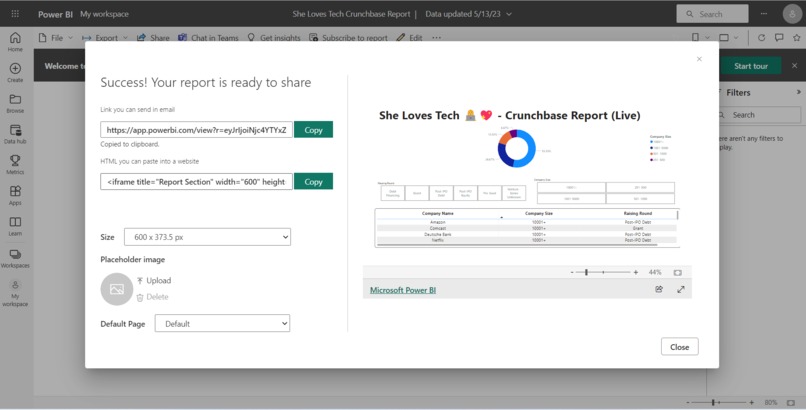Click the Upload placeholder image icon
The height and width of the screenshot is (410, 806).
click(x=140, y=281)
